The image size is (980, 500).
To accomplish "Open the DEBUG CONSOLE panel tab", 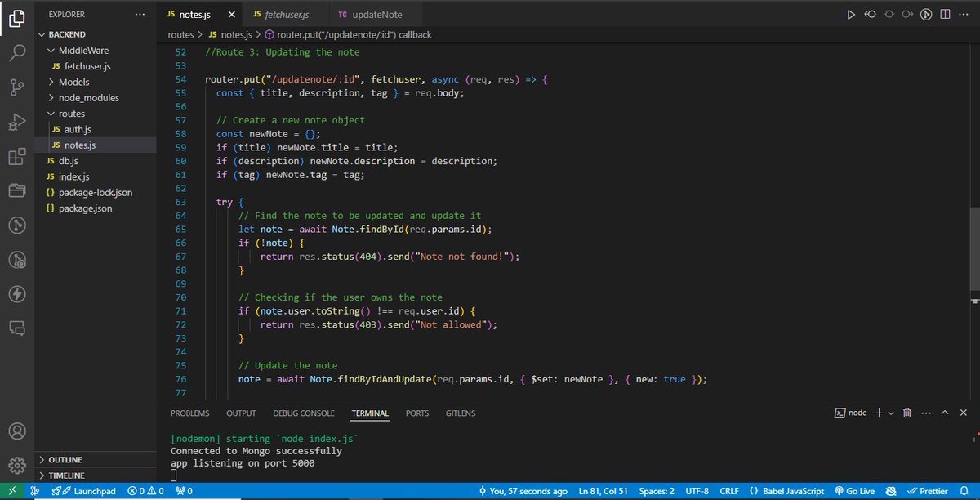I will click(x=304, y=413).
